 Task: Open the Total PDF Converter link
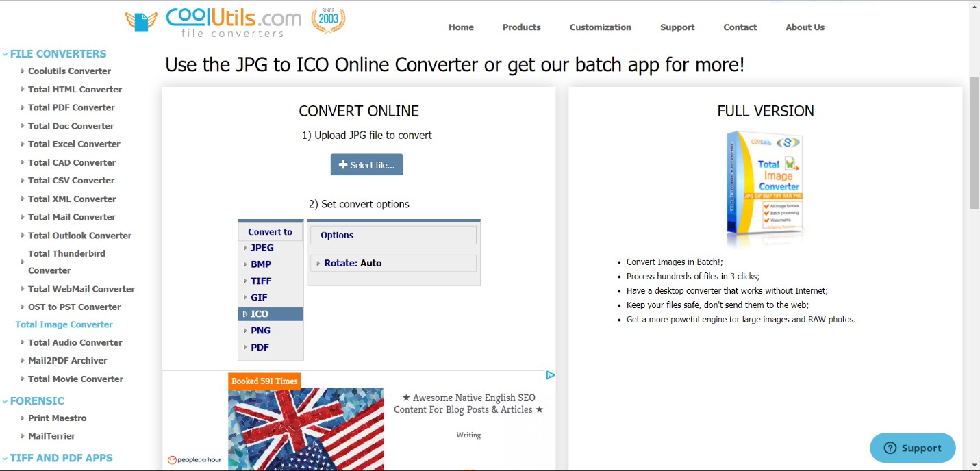(x=71, y=107)
